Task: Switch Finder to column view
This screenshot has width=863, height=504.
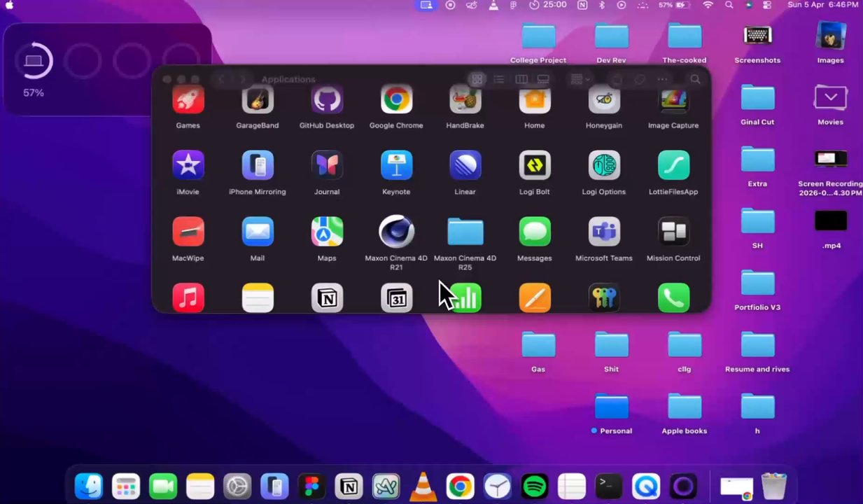Action: tap(521, 79)
